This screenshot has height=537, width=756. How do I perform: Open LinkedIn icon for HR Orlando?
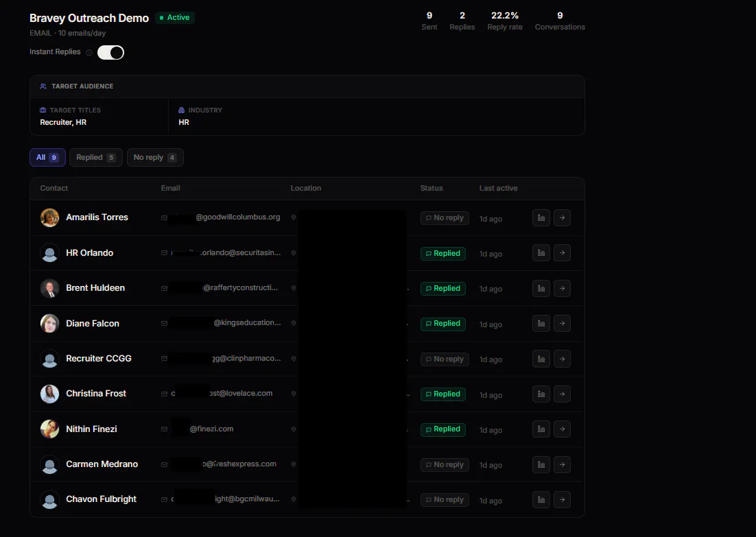coord(541,253)
